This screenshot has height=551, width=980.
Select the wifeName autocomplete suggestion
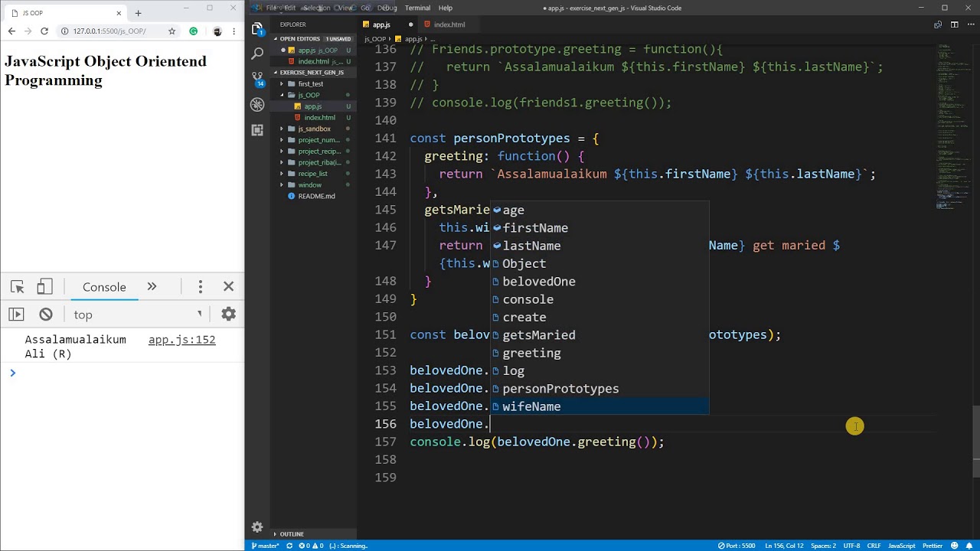(599, 406)
